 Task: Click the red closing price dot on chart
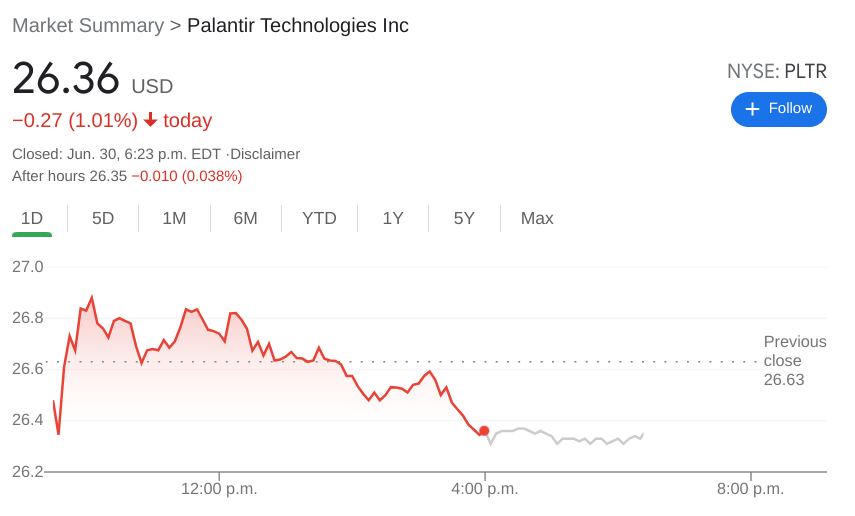coord(484,431)
